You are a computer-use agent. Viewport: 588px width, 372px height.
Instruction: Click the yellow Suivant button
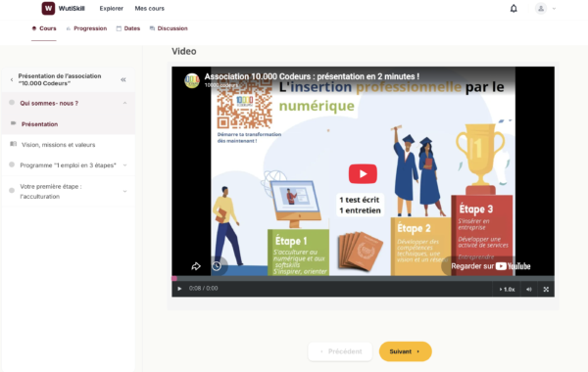coord(406,351)
